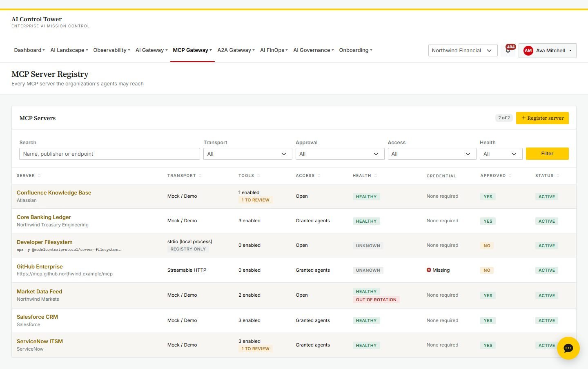This screenshot has height=369, width=588.
Task: Sort by Access column sort icon
Action: point(319,176)
